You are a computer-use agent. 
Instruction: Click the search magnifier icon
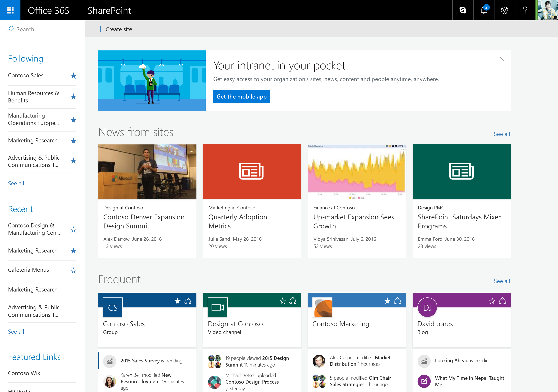pos(10,29)
